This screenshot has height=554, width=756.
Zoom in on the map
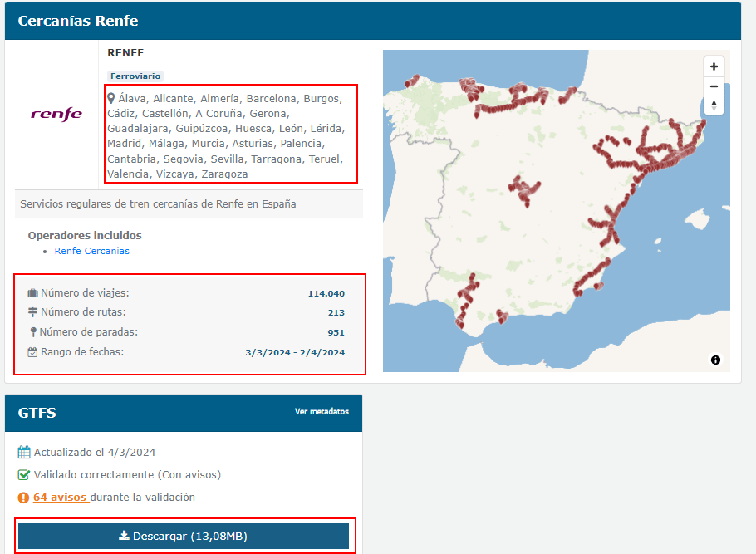[714, 66]
